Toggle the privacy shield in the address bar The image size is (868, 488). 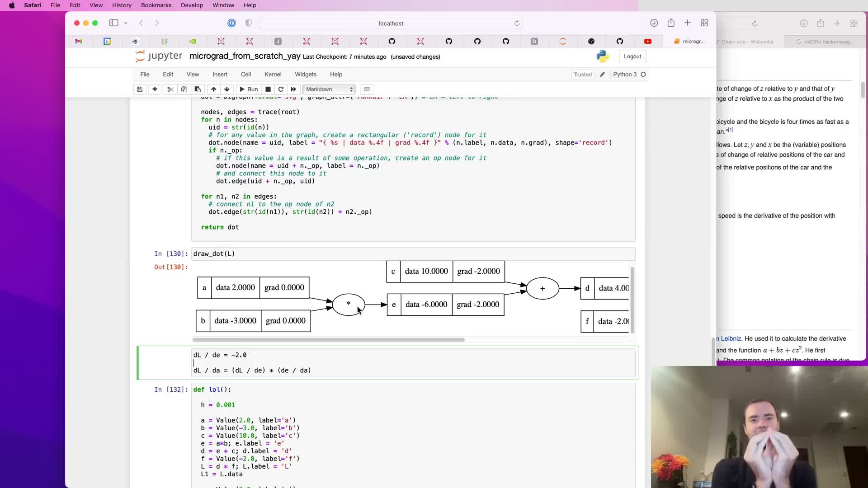[248, 23]
